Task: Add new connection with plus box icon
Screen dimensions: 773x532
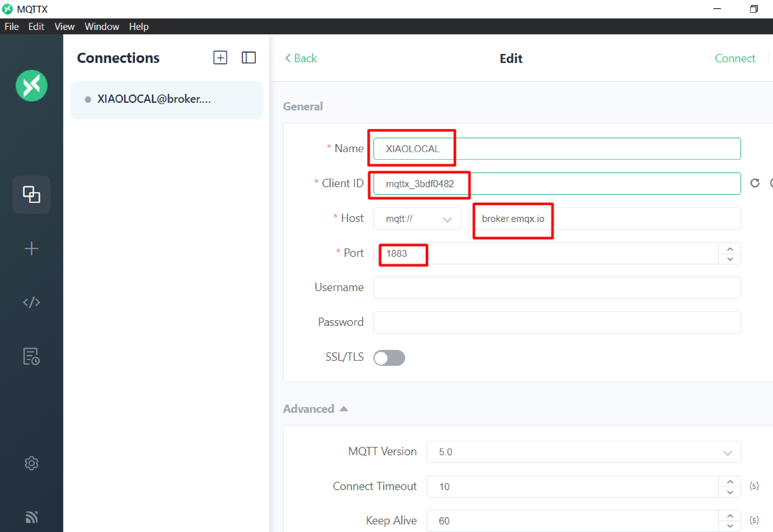Action: [220, 58]
